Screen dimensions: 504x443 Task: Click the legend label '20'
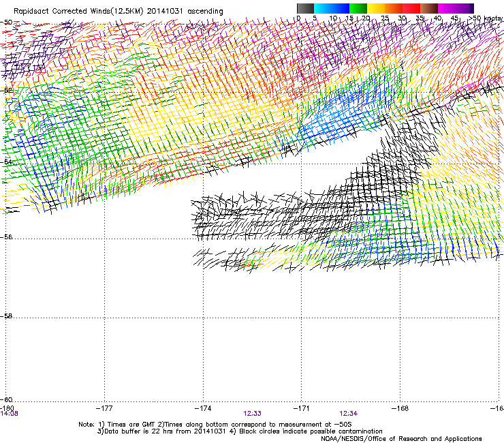coord(366,18)
